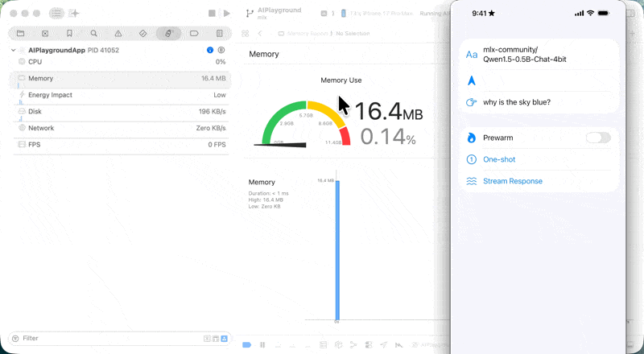The height and width of the screenshot is (354, 644).
Task: Open the Project navigator folder icon
Action: coord(20,34)
